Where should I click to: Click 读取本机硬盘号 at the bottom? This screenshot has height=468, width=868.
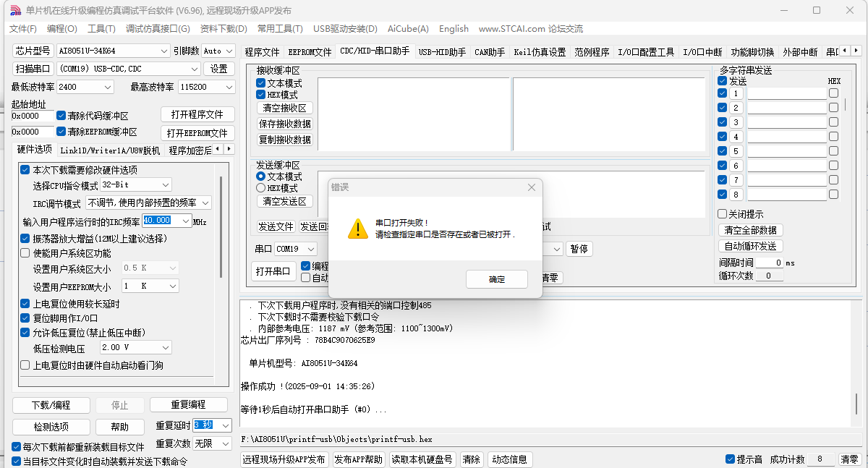tap(422, 459)
